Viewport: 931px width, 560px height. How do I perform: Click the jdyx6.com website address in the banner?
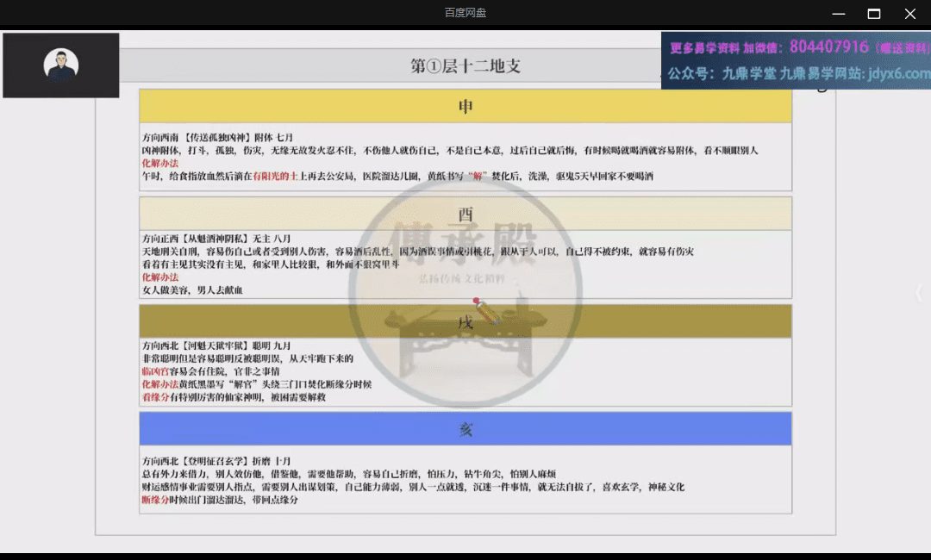(899, 74)
